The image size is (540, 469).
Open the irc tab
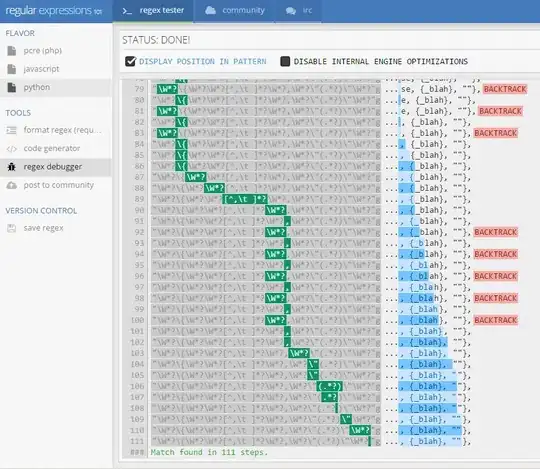tap(299, 11)
